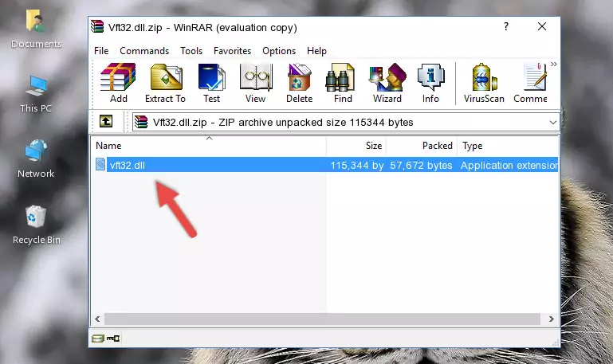Image resolution: width=613 pixels, height=364 pixels.
Task: Launch the Wizard tool
Action: click(387, 84)
